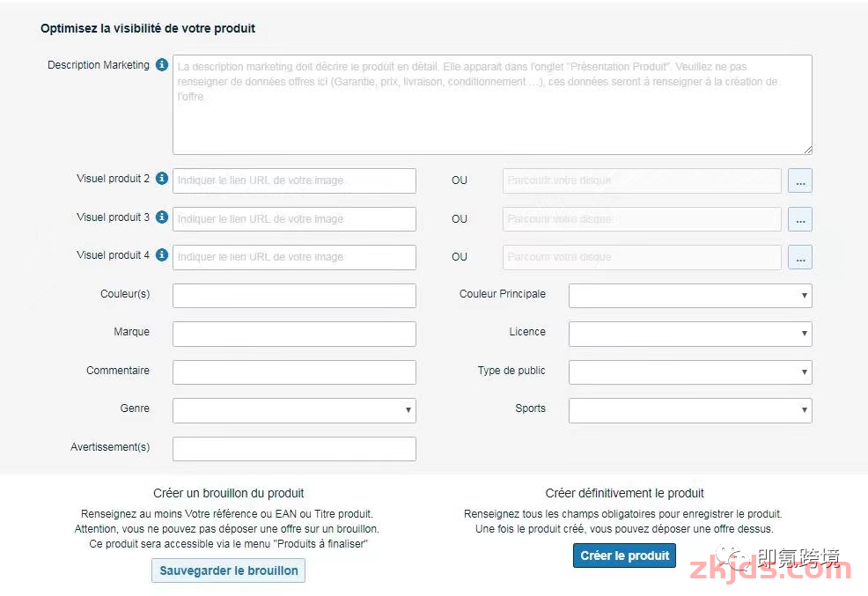Viewport: 868px width, 596px height.
Task: Click Sauvegarder le brouillon button
Action: click(x=229, y=570)
